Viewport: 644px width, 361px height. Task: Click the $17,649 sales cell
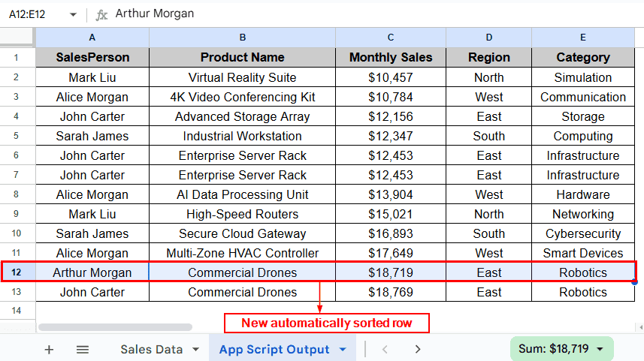[391, 253]
